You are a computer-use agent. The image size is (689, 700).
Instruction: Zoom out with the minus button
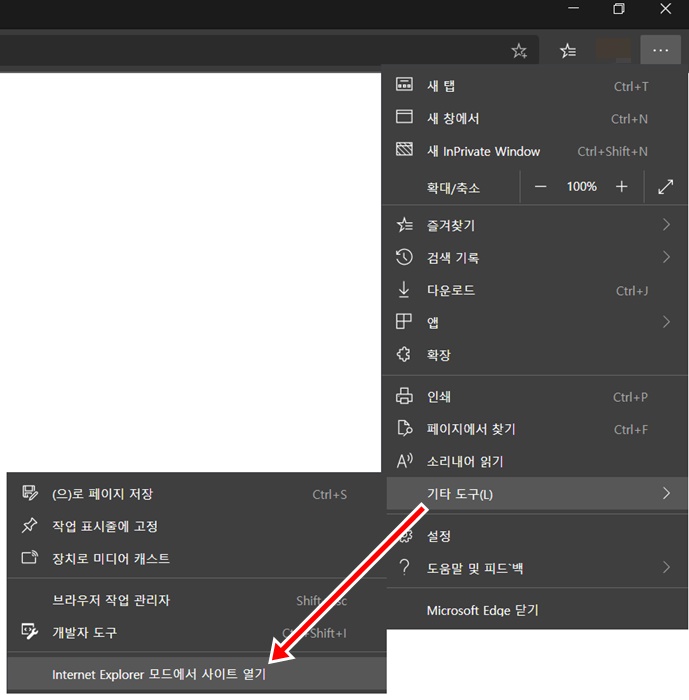(540, 187)
